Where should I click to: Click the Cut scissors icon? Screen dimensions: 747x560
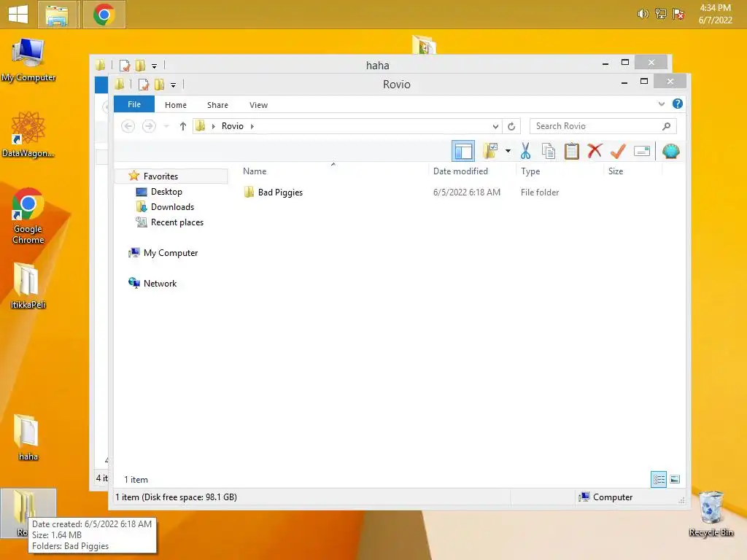525,152
